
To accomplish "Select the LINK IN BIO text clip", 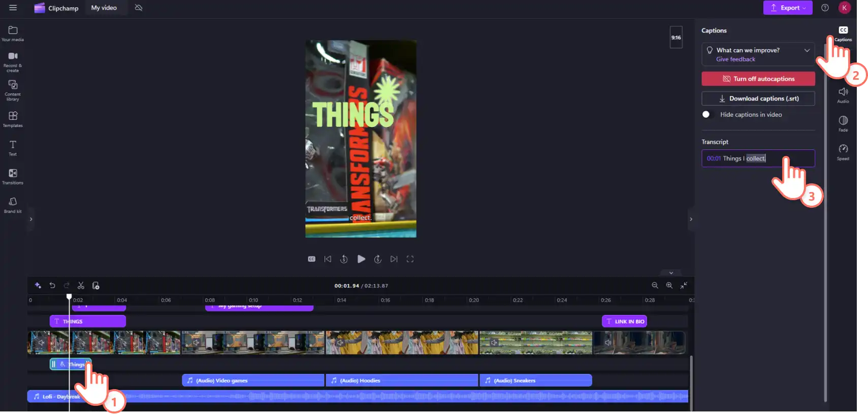I will [x=624, y=321].
